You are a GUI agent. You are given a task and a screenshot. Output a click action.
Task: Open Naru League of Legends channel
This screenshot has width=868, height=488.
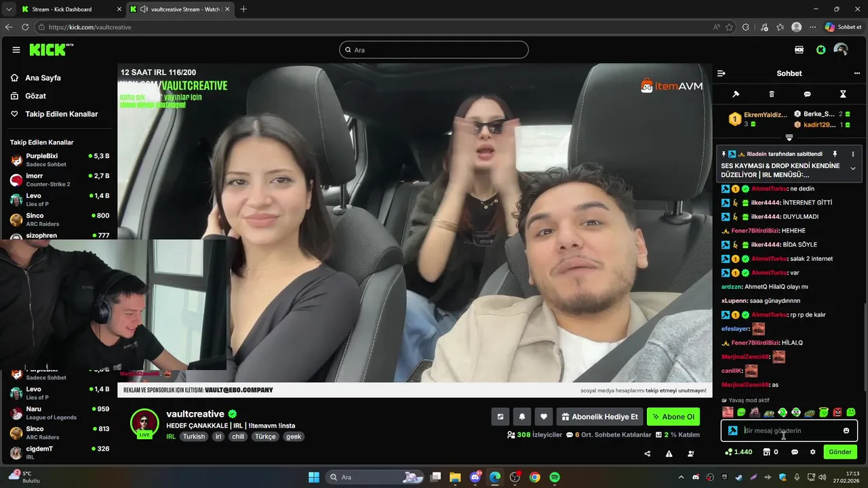point(59,413)
